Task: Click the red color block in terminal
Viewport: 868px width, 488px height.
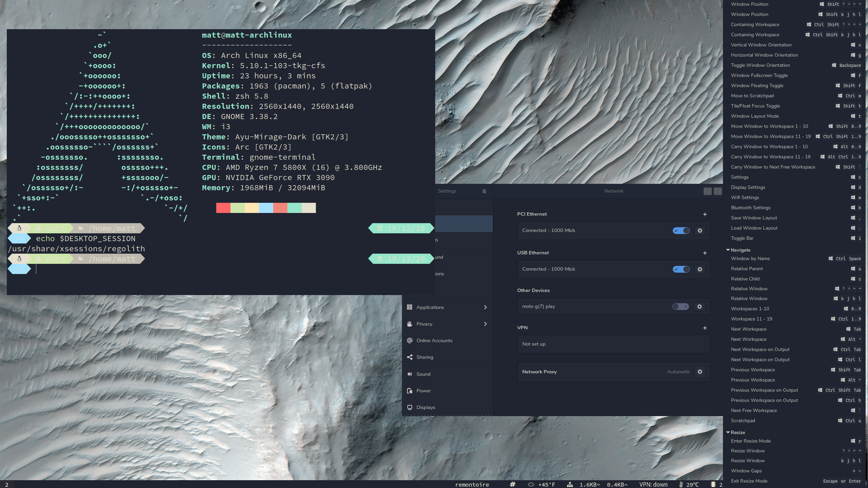Action: 223,208
